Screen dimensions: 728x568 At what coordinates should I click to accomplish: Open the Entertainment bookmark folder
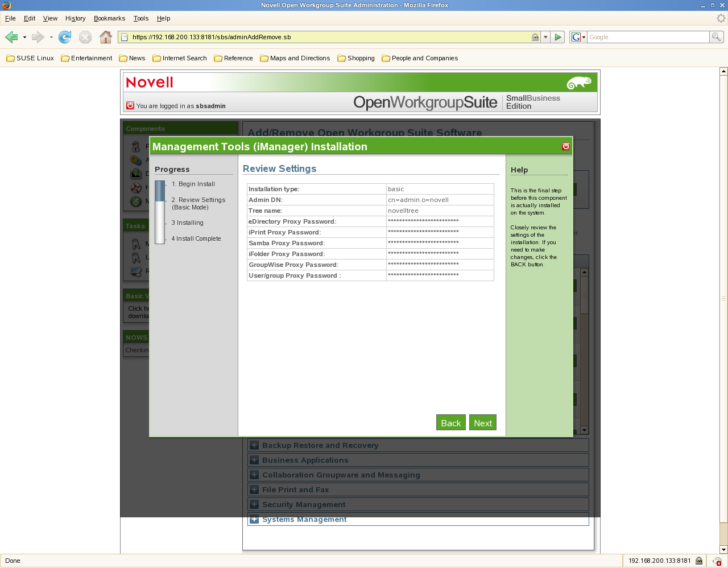coord(86,58)
